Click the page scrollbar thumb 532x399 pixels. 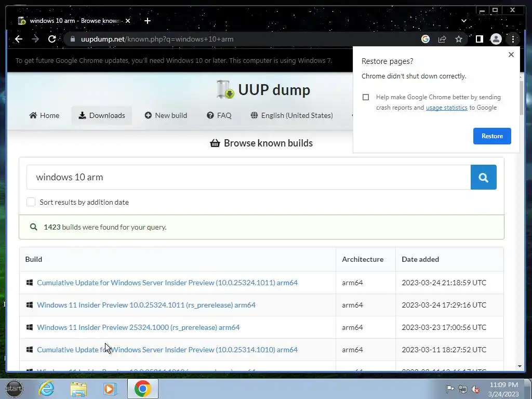(x=522, y=98)
